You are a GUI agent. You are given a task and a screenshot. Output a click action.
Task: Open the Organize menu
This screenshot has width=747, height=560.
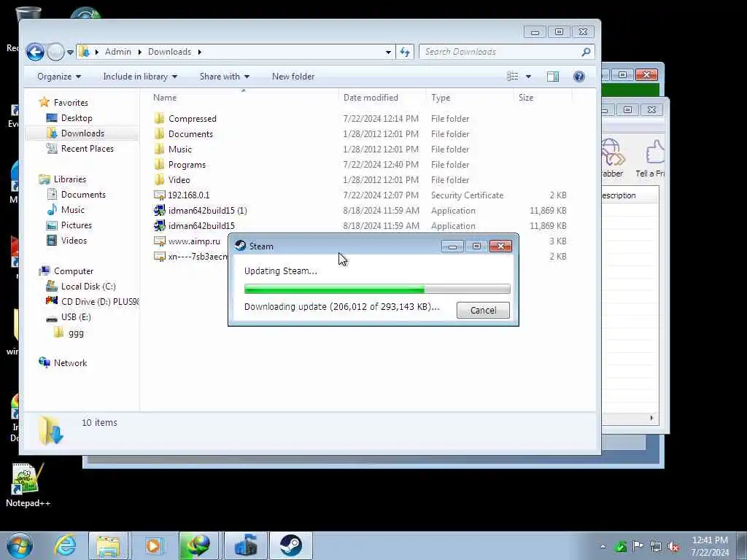(x=59, y=77)
